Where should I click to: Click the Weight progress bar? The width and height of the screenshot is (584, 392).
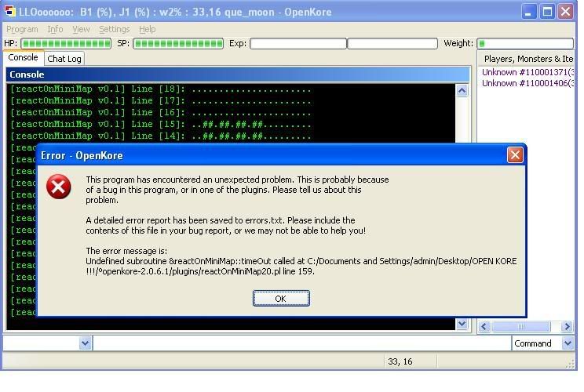pos(525,44)
